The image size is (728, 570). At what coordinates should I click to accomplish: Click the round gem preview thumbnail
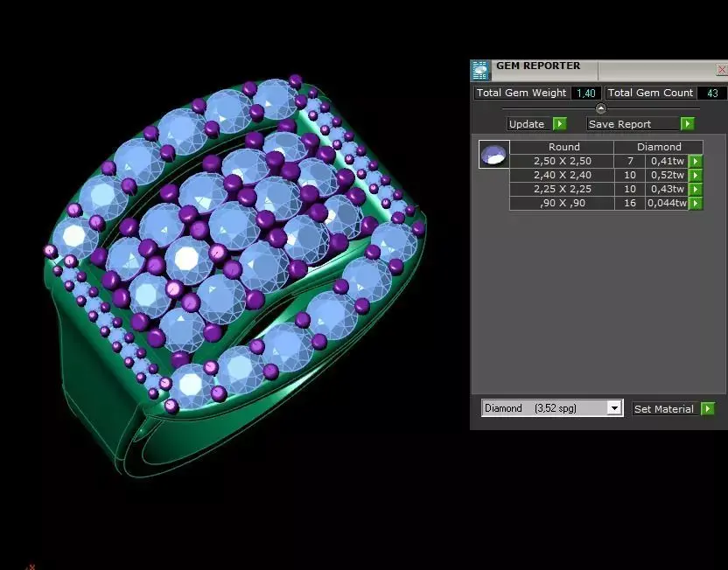click(493, 154)
